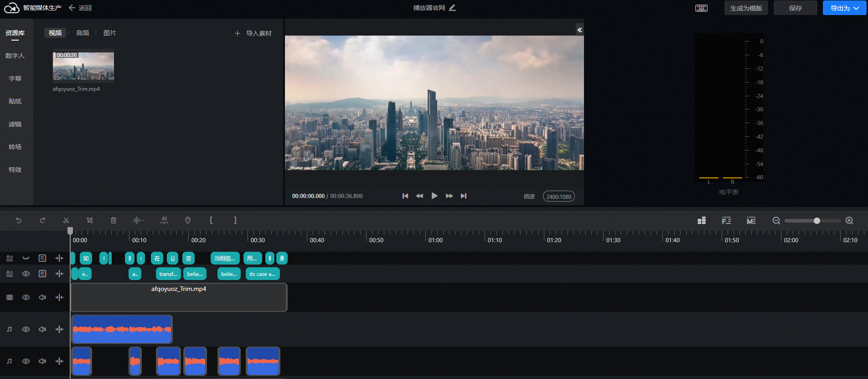The height and width of the screenshot is (379, 868).
Task: Click the film strip icon of video track
Action: 10,297
